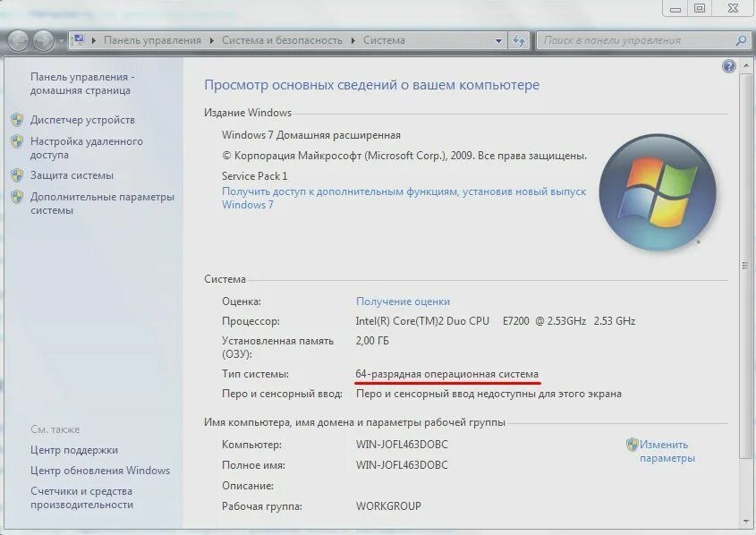
Task: Select the Intel(R) Core(TM)2 Duo CPU value
Action: coord(495,321)
